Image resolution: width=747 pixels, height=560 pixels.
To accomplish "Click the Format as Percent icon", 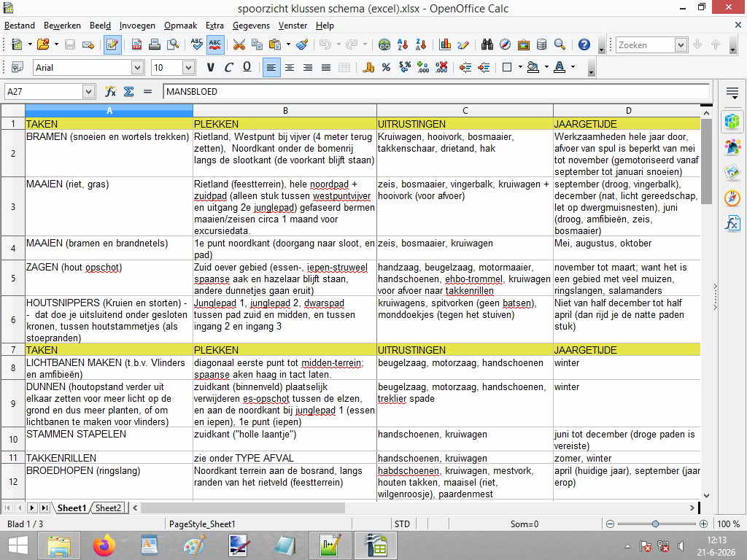I will click(386, 68).
